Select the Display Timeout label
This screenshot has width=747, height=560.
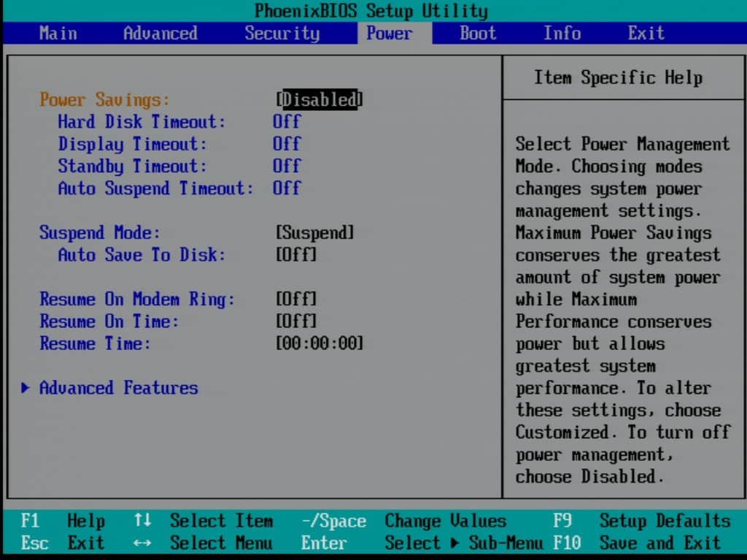tap(133, 144)
